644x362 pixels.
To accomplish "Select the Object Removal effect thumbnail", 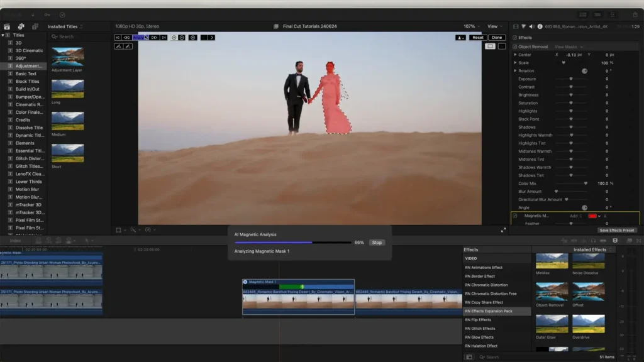I will coord(552,292).
